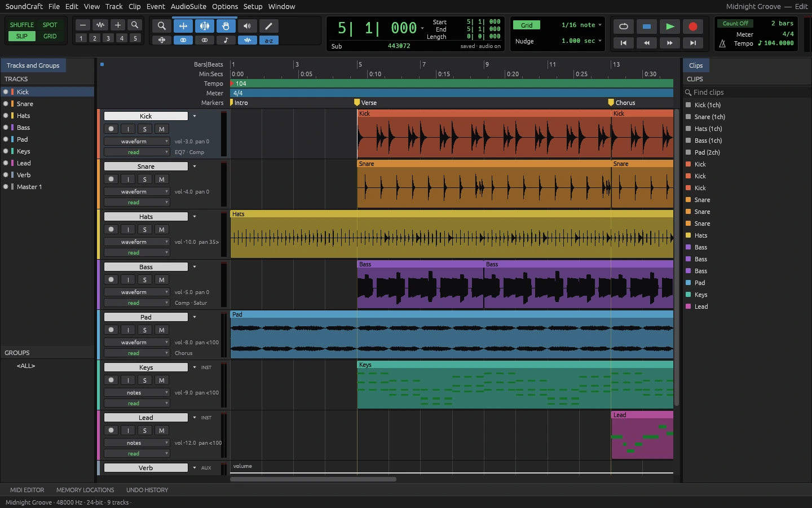Click the red Record transport button
Viewport: 812px width, 508px height.
click(693, 27)
